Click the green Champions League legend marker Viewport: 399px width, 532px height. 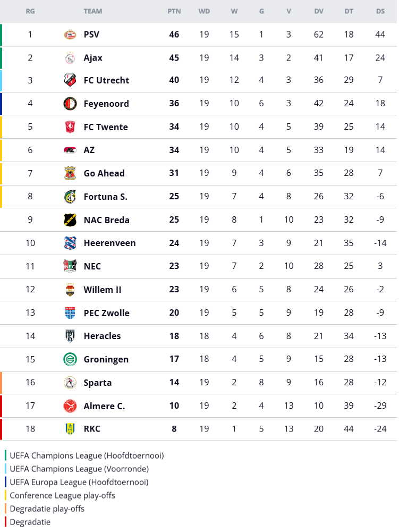point(6,455)
